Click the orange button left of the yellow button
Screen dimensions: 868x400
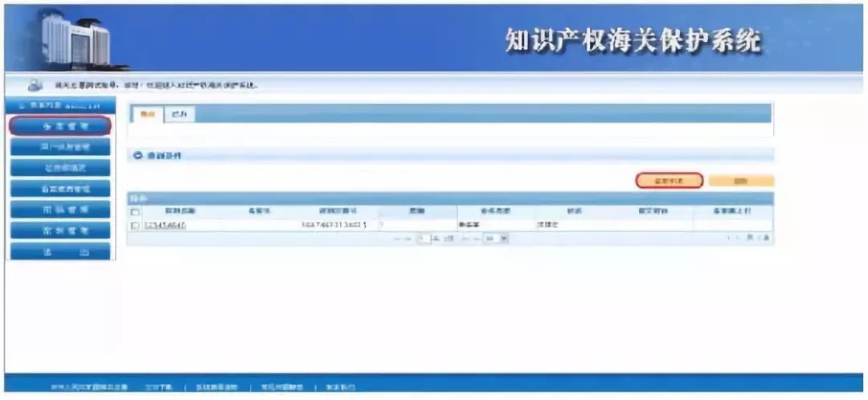[669, 181]
